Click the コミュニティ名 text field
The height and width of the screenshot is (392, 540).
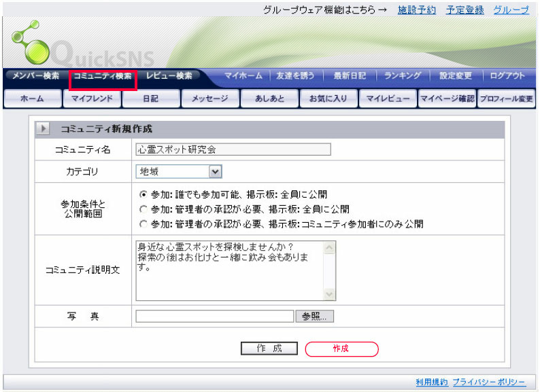233,149
